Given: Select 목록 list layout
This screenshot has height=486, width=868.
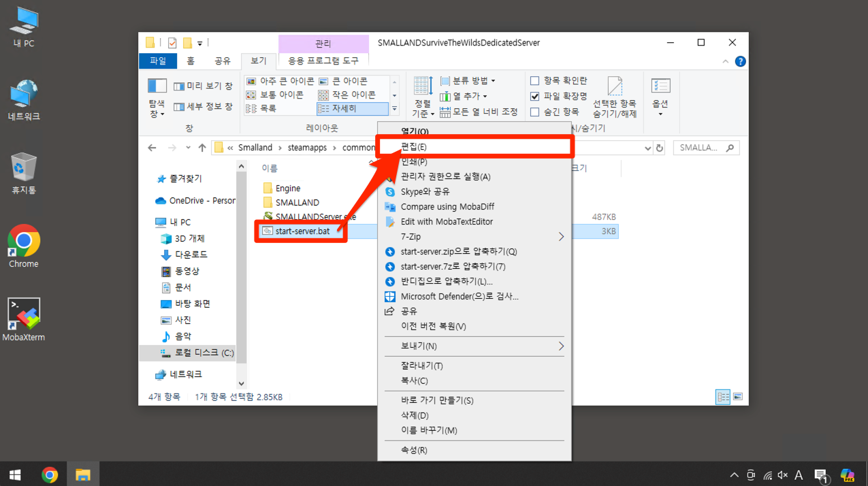Looking at the screenshot, I should pyautogui.click(x=261, y=108).
